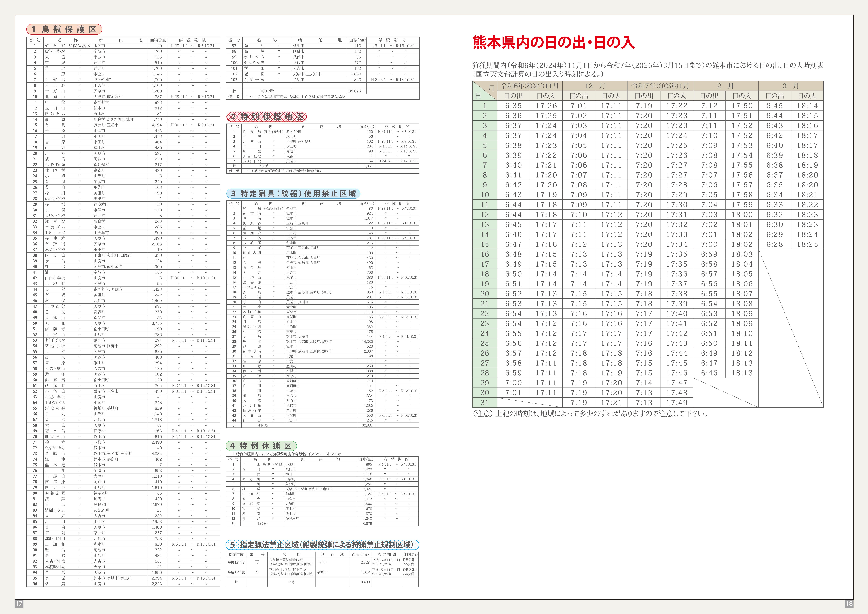Click page number 18 at the bottom
This screenshot has height=614, width=868.
[x=849, y=604]
